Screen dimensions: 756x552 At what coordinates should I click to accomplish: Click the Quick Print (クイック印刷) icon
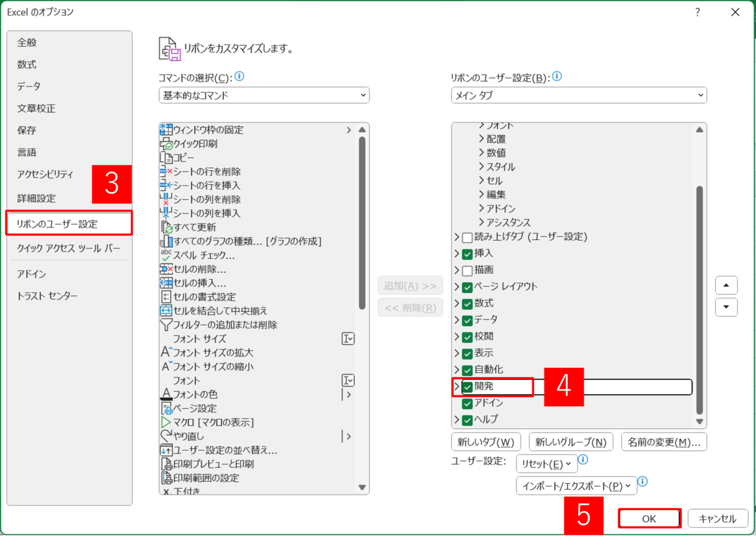pos(166,144)
